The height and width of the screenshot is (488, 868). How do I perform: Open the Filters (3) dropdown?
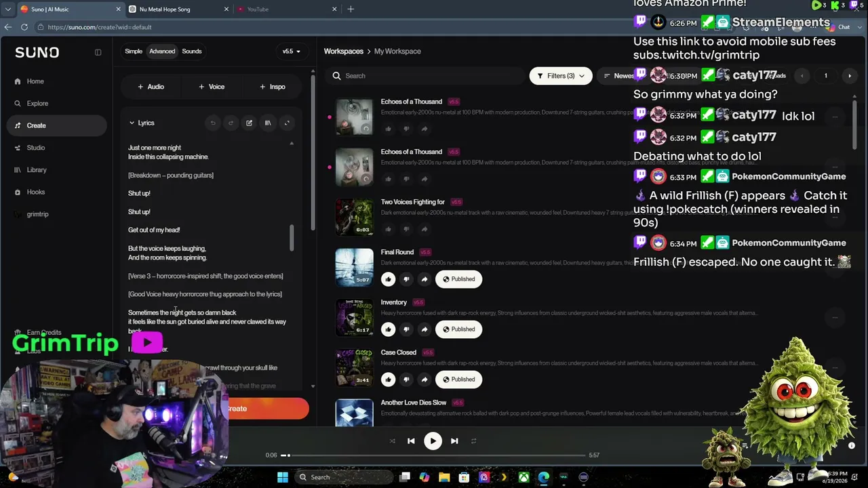(561, 76)
